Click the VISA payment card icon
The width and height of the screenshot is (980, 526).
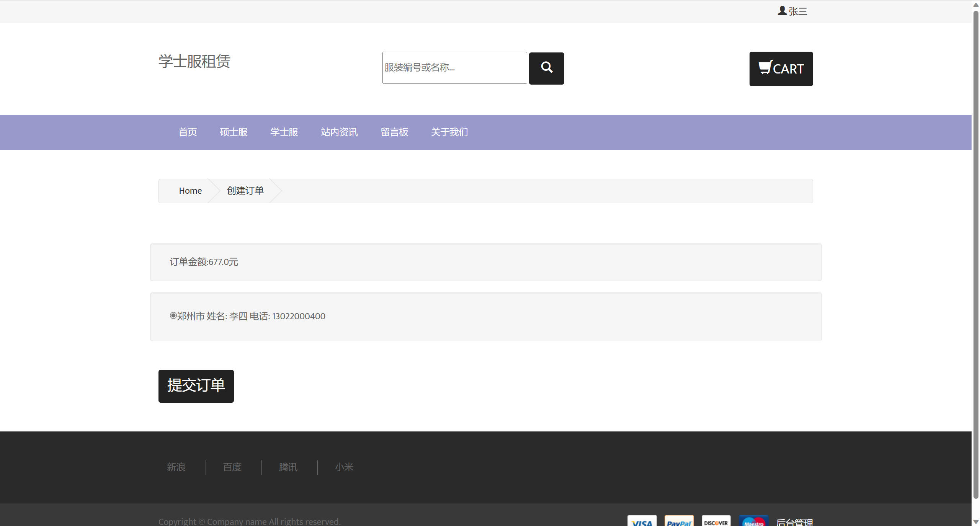(642, 521)
